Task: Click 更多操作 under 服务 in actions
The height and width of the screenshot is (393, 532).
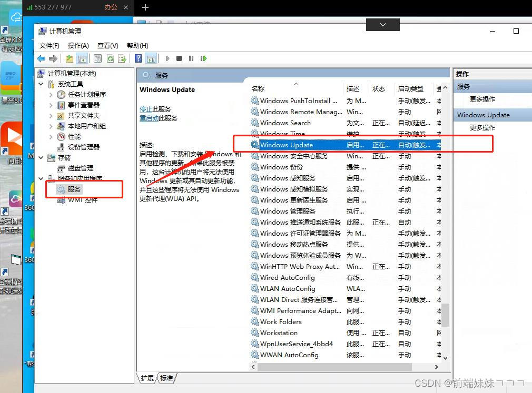Action: tap(482, 99)
